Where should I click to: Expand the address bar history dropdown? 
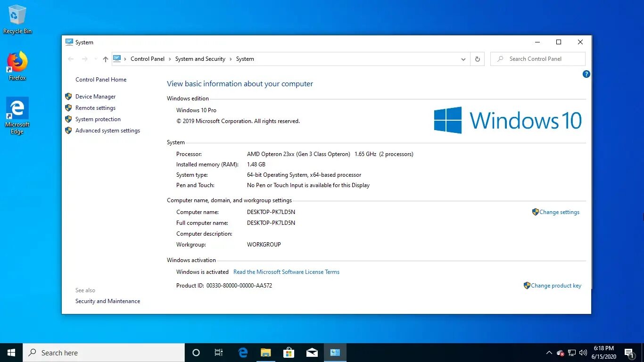coord(463,59)
